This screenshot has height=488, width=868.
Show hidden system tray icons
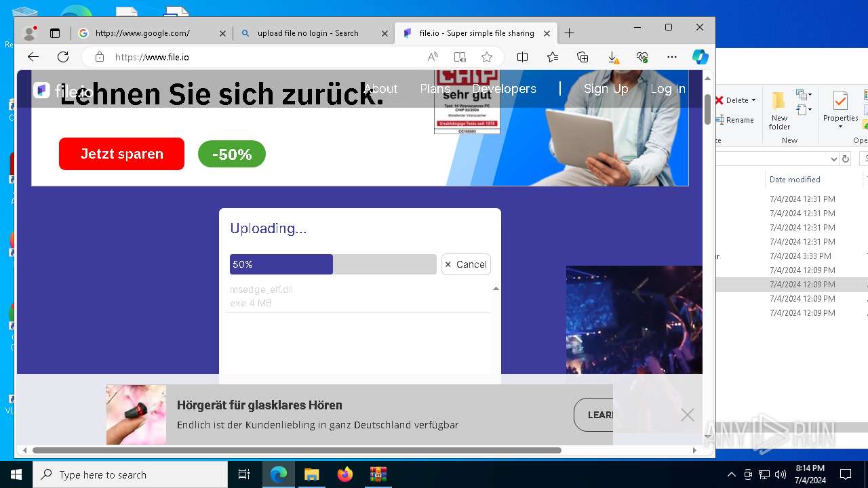click(x=731, y=474)
